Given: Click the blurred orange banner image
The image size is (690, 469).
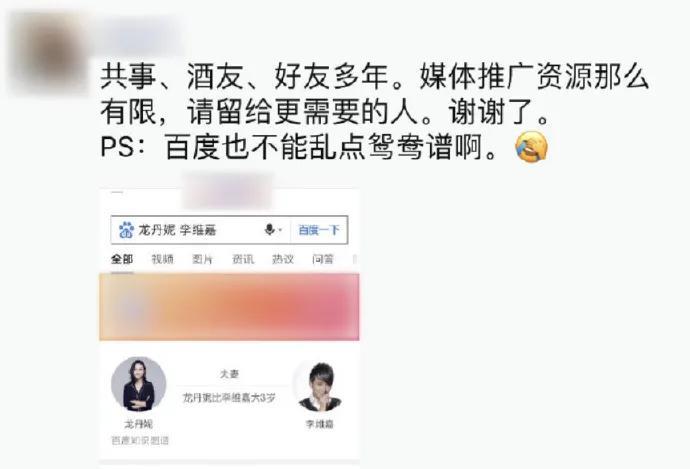Looking at the screenshot, I should tap(229, 307).
